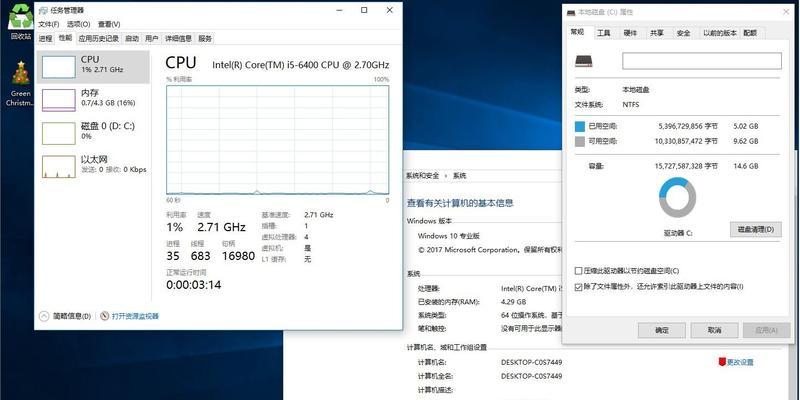Open the 文件(F) menu
800x400 pixels.
point(49,24)
